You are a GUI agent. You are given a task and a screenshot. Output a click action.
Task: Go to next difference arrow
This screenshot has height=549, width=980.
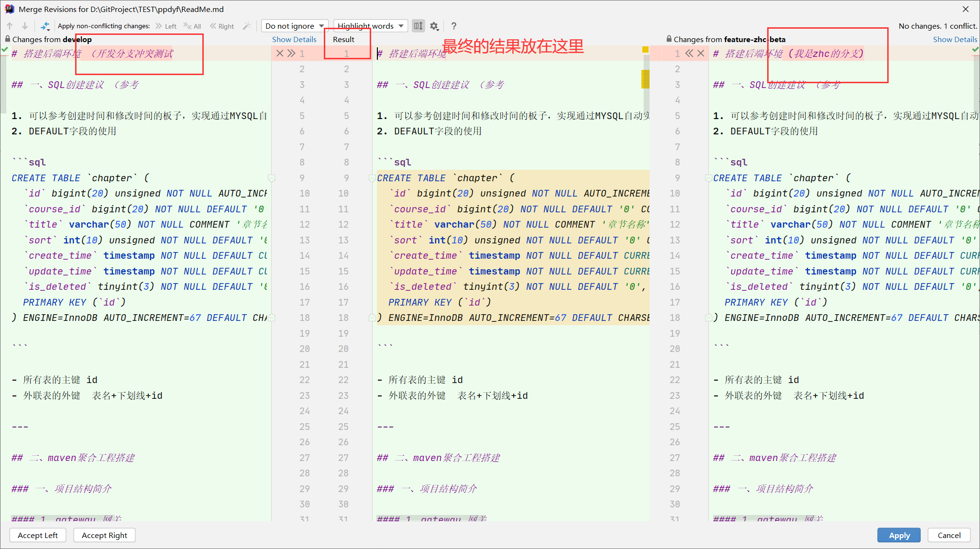click(x=25, y=26)
